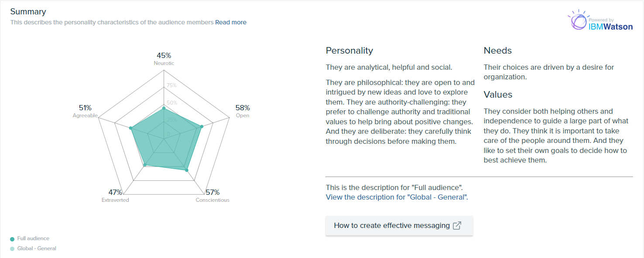Click the 45% Neurotic axis label
This screenshot has width=644, height=258.
click(x=164, y=56)
